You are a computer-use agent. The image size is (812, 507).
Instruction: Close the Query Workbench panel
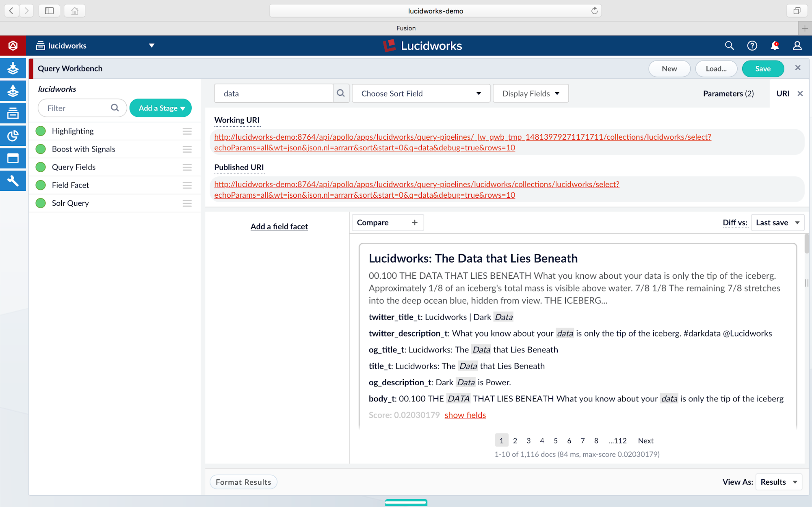pyautogui.click(x=798, y=68)
